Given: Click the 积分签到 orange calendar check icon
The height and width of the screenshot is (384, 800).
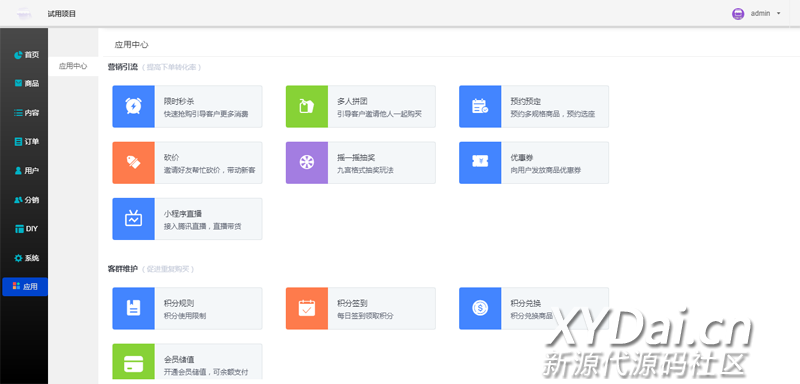Looking at the screenshot, I should tap(307, 308).
